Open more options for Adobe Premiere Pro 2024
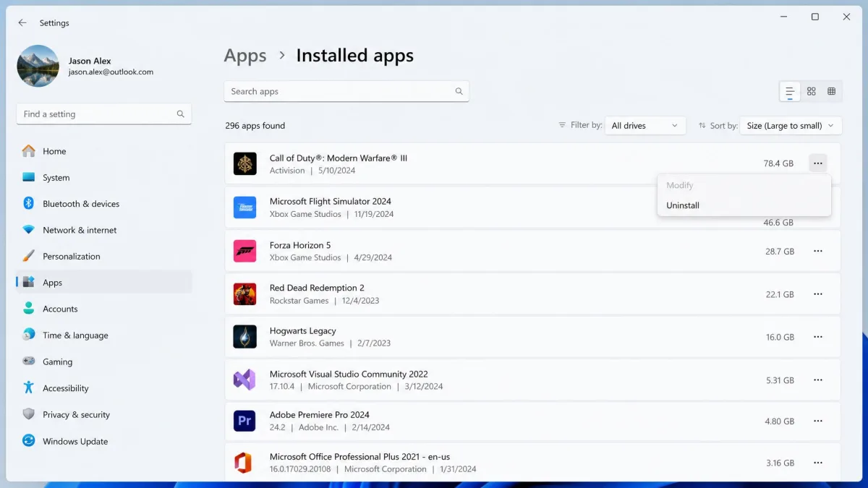 pos(818,421)
